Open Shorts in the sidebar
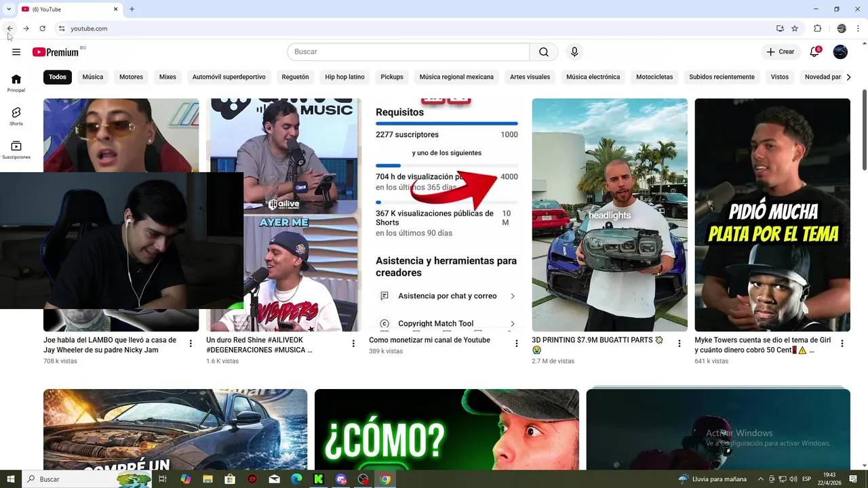This screenshot has height=488, width=868. tap(16, 117)
